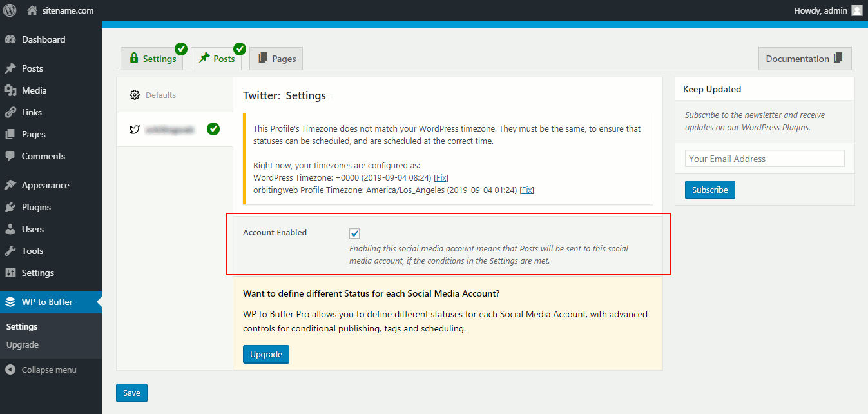Viewport: 868px width, 414px height.
Task: Click the Media icon in sidebar
Action: (10, 90)
